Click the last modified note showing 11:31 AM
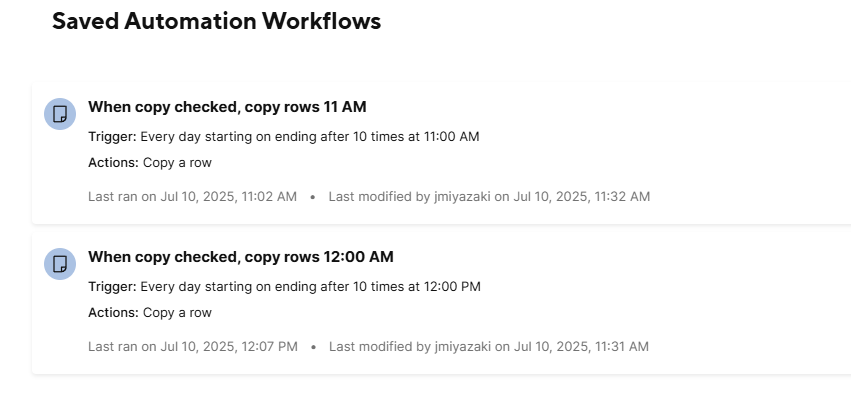851x397 pixels. 489,346
